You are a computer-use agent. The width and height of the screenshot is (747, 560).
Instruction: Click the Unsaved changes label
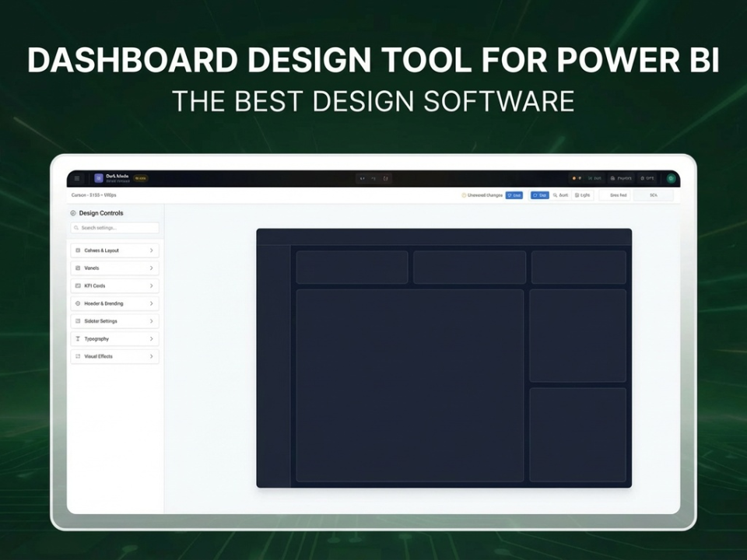(485, 195)
